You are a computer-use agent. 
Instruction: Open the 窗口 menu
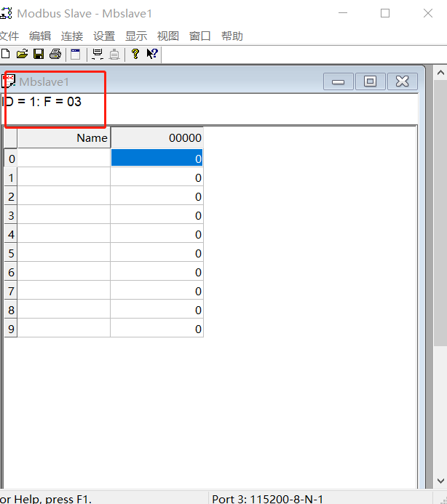click(200, 36)
